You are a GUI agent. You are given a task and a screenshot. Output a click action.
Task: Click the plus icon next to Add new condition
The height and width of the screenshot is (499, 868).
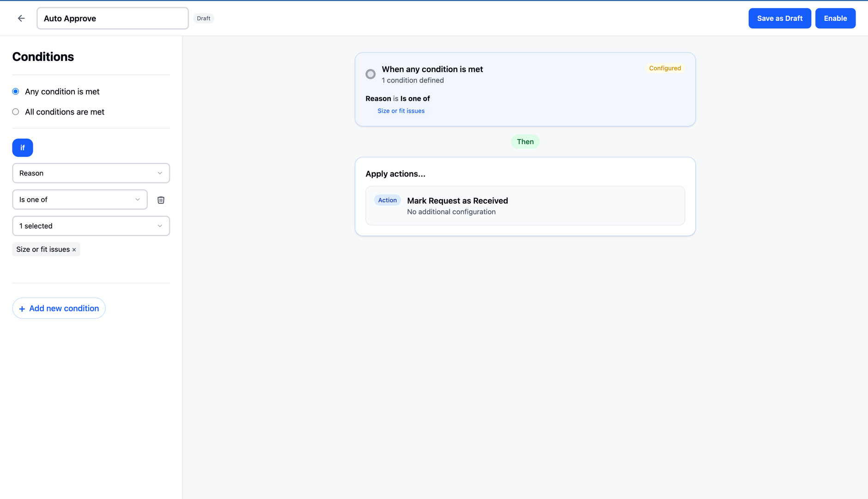(x=22, y=308)
